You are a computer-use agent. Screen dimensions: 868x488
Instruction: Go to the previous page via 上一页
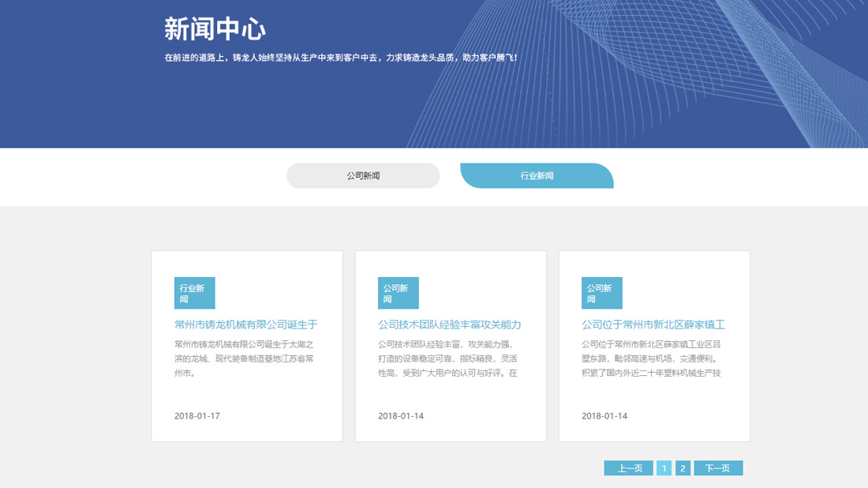(x=629, y=467)
